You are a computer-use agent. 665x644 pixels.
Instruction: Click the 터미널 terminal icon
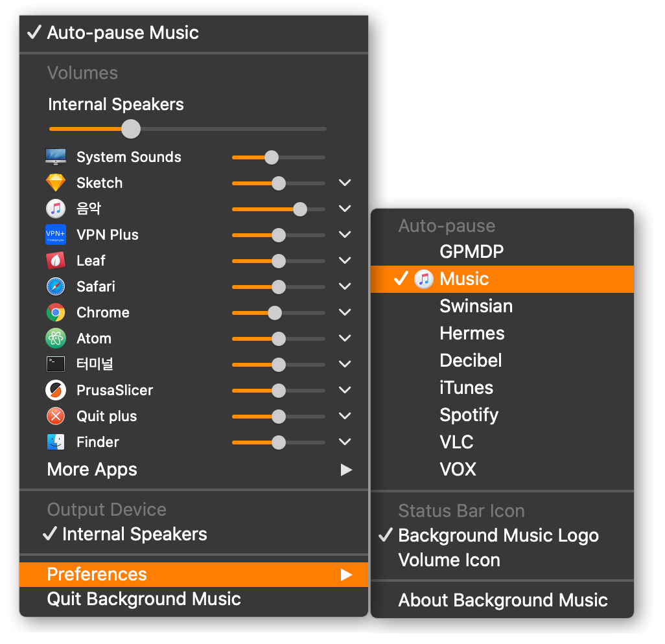click(56, 364)
